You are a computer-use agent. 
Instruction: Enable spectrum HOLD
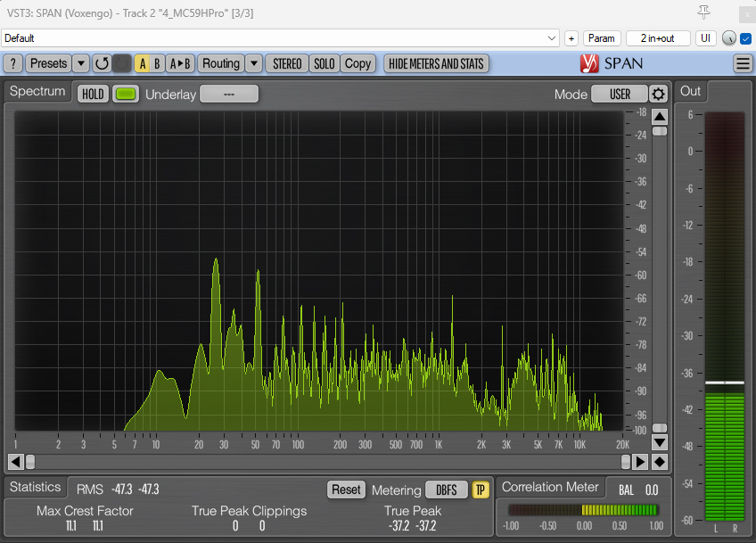93,95
